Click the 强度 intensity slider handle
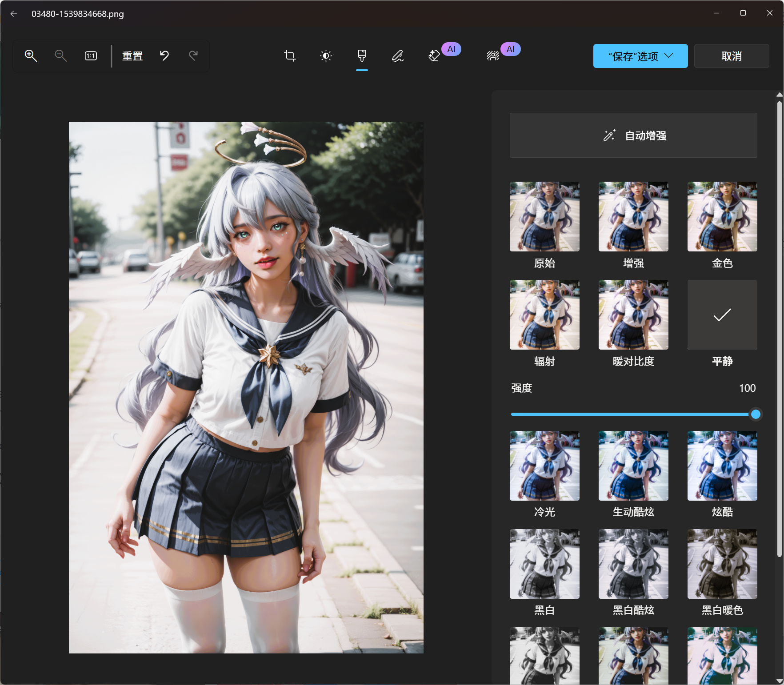 pos(755,414)
